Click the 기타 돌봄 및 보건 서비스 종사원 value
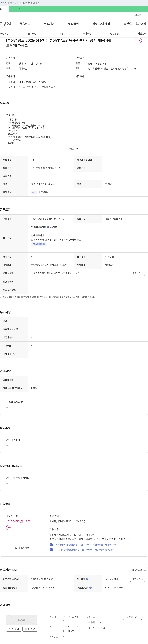 46,168
